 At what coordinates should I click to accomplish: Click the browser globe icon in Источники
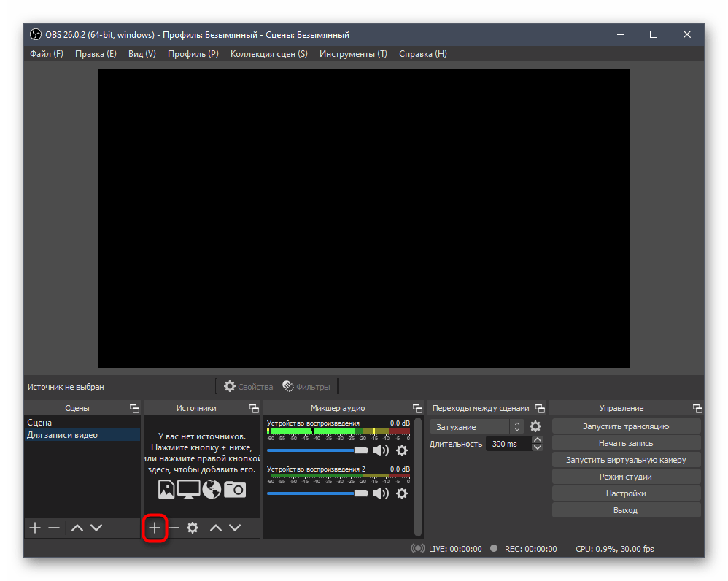[x=212, y=490]
